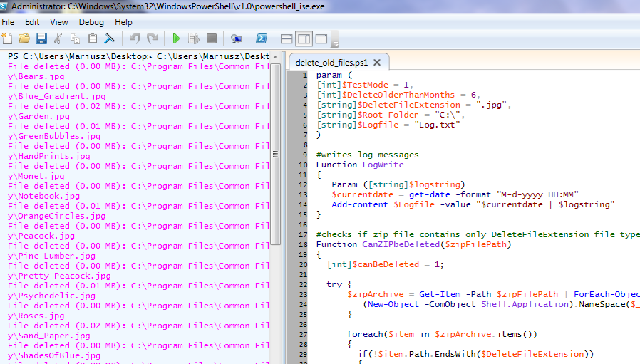Click the Undo arrow icon
The image size is (640, 364).
click(x=135, y=38)
